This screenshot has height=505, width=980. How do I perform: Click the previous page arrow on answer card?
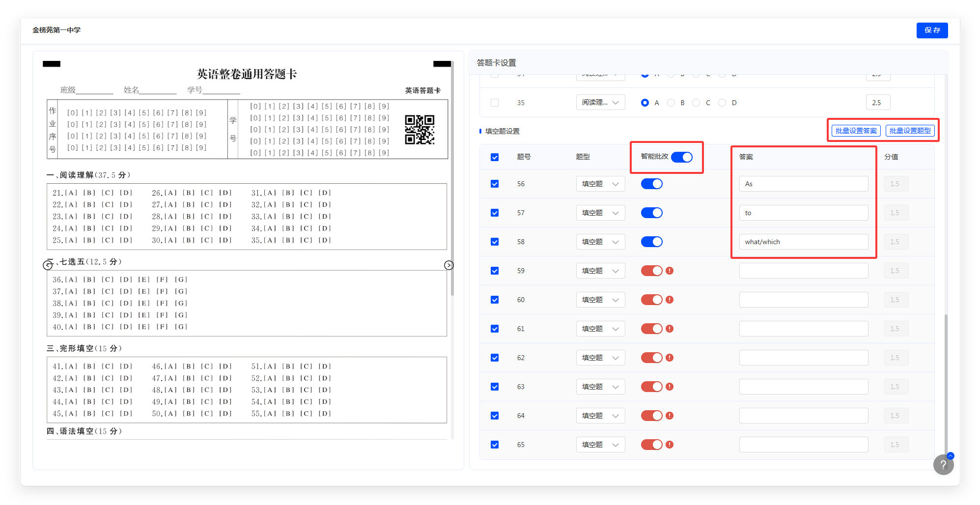(x=48, y=265)
